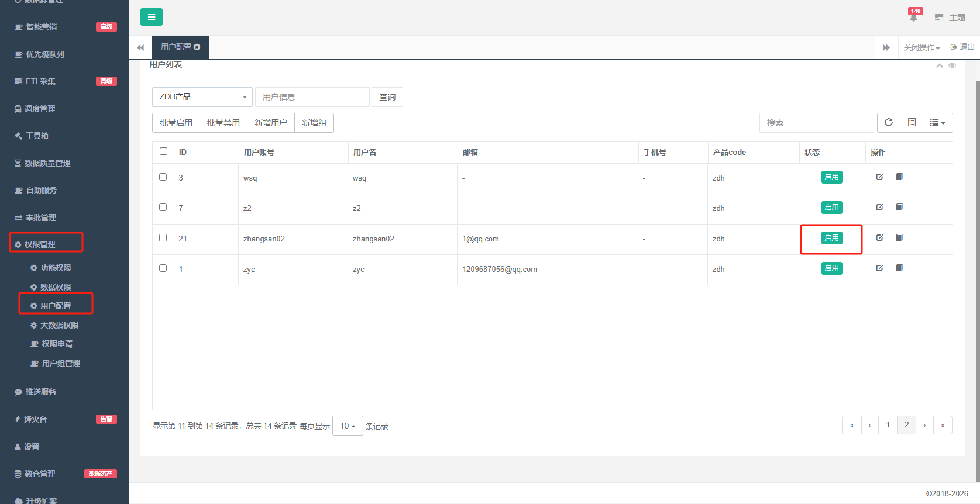Toggle the 启用 status for zyc
Image resolution: width=980 pixels, height=504 pixels.
(831, 268)
